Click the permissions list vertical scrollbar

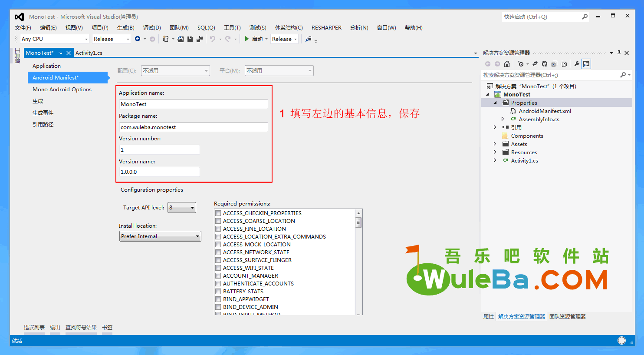pyautogui.click(x=358, y=261)
